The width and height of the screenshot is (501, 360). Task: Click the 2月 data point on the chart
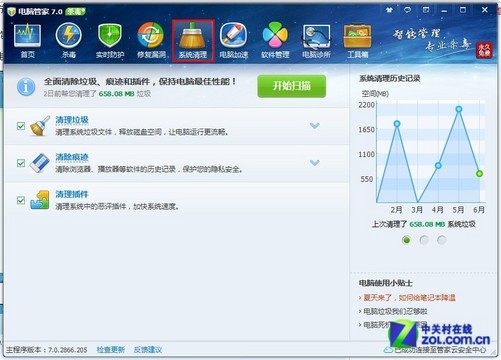pyautogui.click(x=397, y=124)
